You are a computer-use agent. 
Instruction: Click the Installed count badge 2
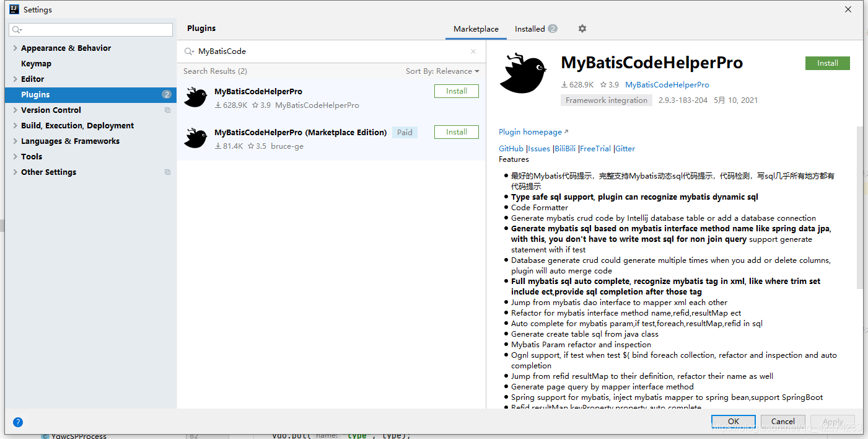[x=553, y=29]
